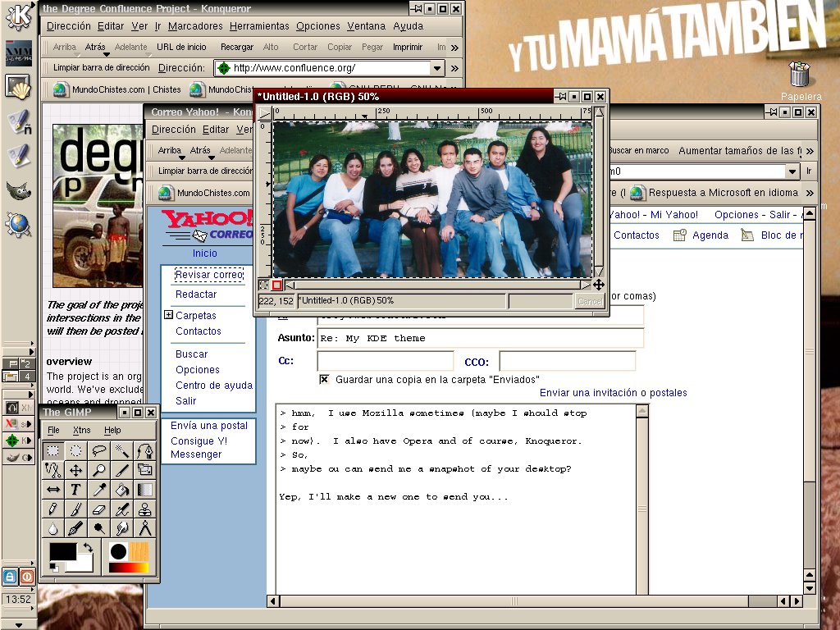Click the Recargar toolbar button
Viewport: 840px width, 630px height.
237,47
